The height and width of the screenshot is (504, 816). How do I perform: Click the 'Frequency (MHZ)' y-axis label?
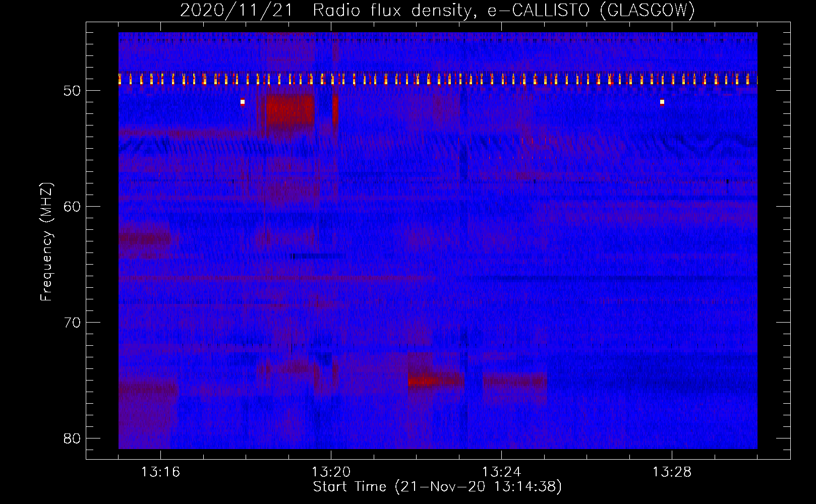pos(46,242)
